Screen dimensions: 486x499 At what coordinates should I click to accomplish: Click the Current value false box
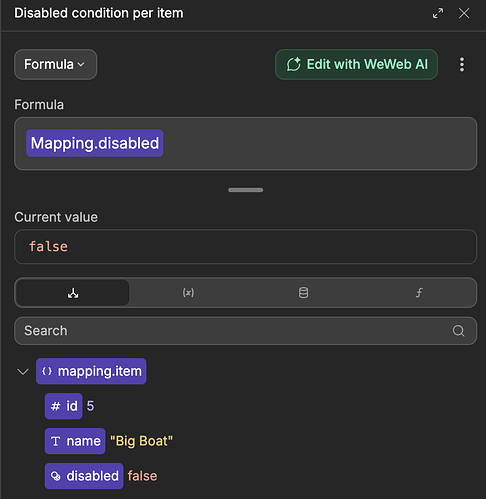[246, 247]
